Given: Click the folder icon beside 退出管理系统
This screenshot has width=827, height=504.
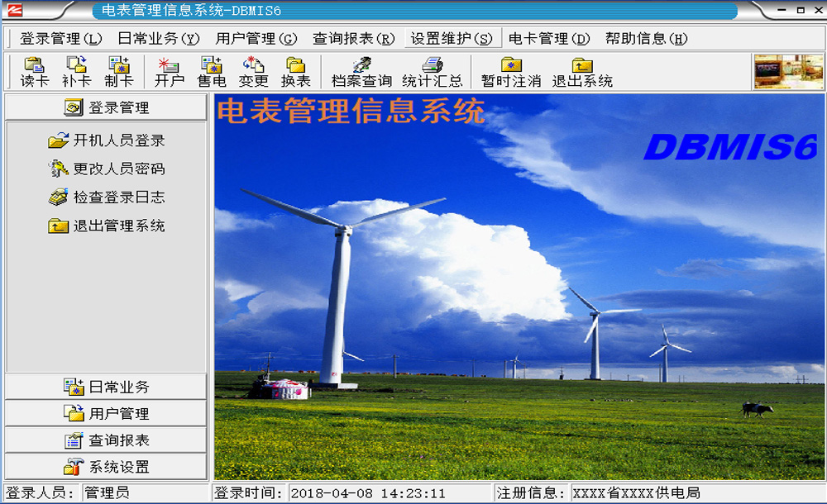Looking at the screenshot, I should pyautogui.click(x=58, y=226).
